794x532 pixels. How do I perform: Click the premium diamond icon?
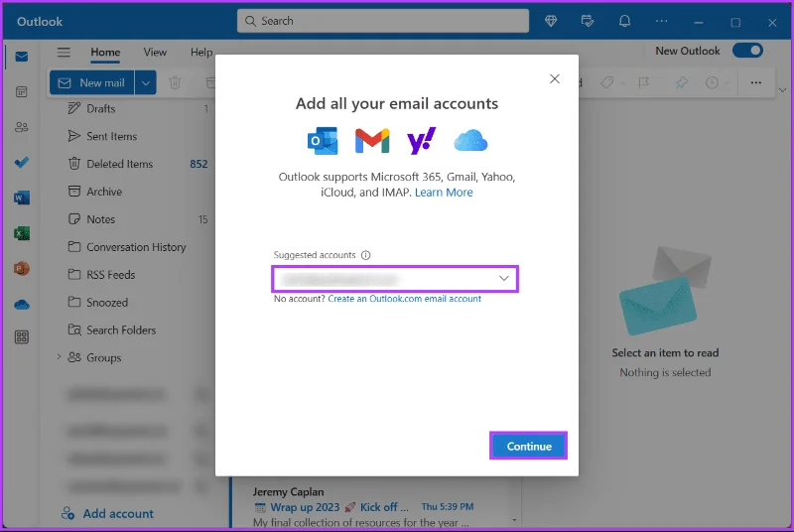click(551, 21)
